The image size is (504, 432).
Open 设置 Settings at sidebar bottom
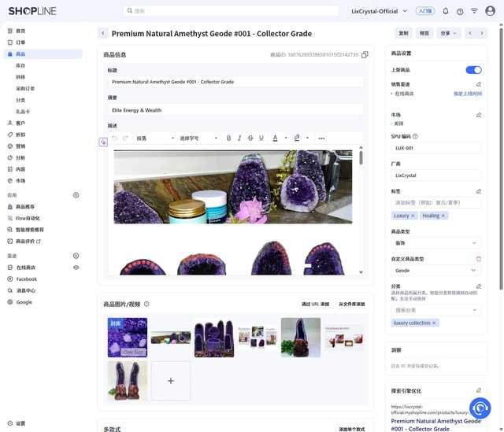pos(20,423)
